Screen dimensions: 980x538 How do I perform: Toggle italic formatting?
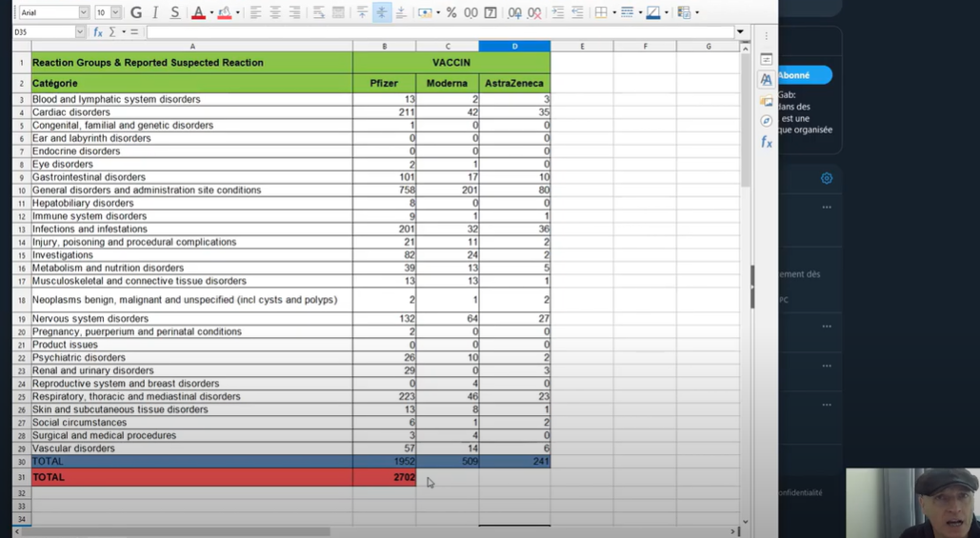(155, 12)
